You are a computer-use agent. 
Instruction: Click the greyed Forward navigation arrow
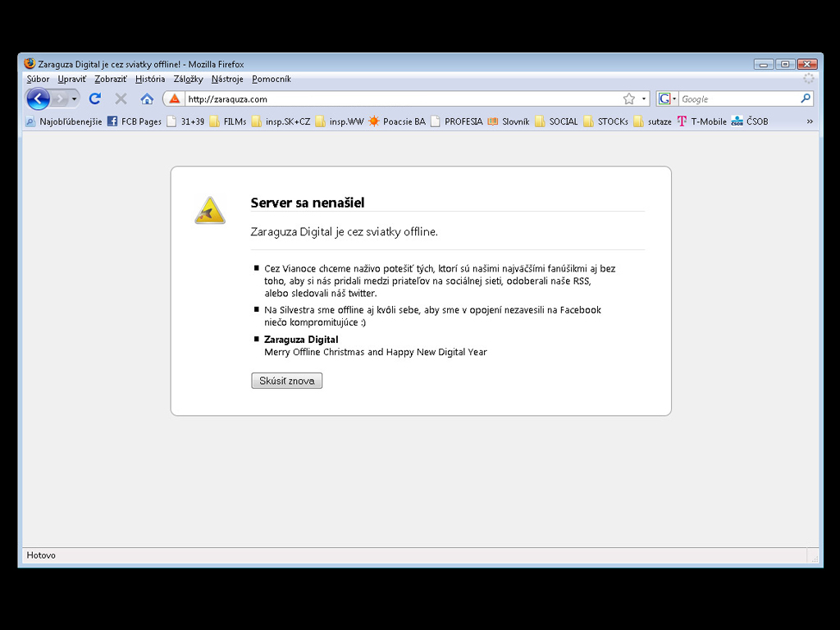pos(60,98)
